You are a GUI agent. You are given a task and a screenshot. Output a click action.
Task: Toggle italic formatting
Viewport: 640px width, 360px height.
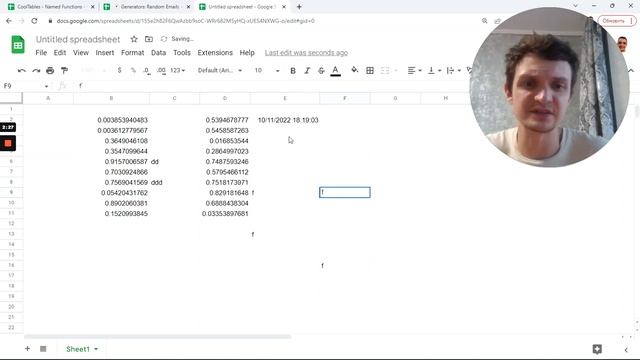(307, 71)
